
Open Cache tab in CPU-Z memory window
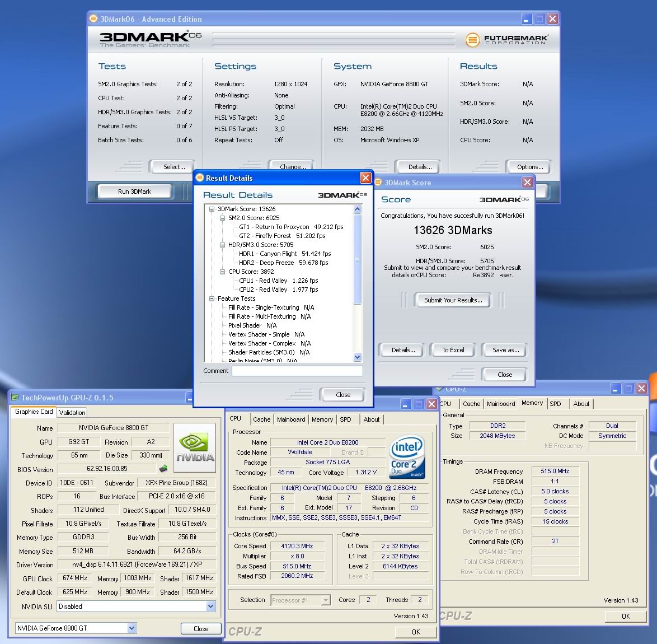[472, 404]
